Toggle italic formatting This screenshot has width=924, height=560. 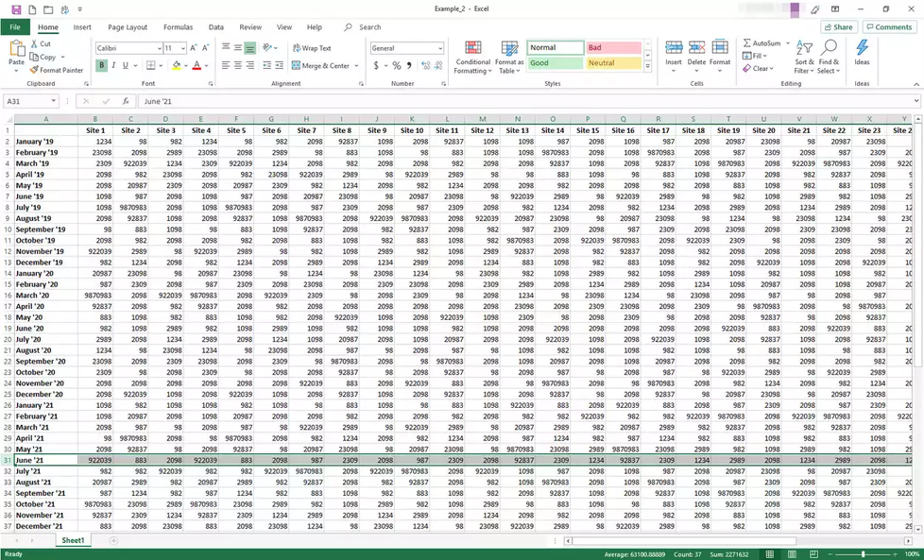pos(115,66)
